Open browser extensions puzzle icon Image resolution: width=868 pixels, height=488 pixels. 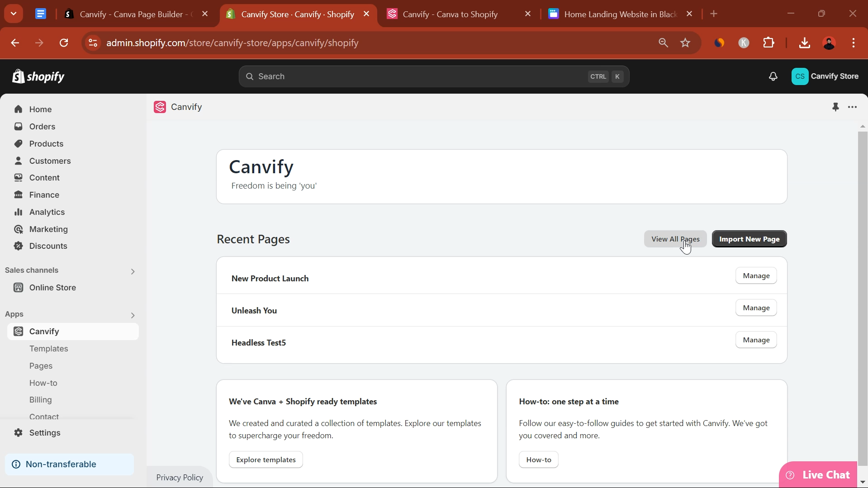768,43
